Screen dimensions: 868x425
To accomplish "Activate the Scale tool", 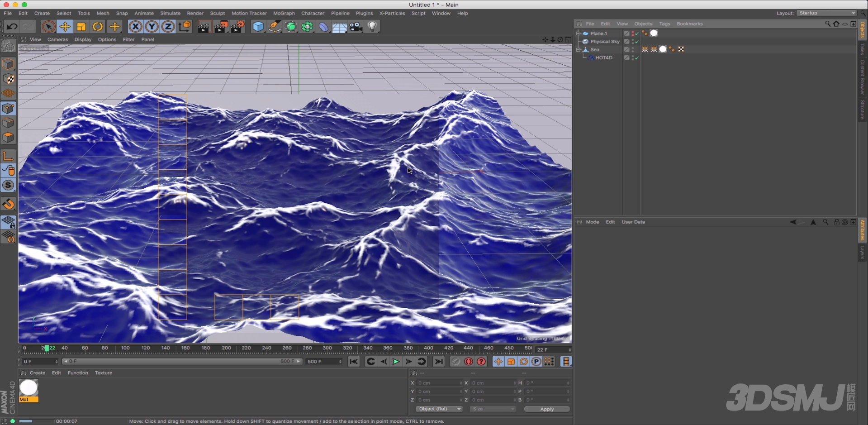I will (81, 27).
